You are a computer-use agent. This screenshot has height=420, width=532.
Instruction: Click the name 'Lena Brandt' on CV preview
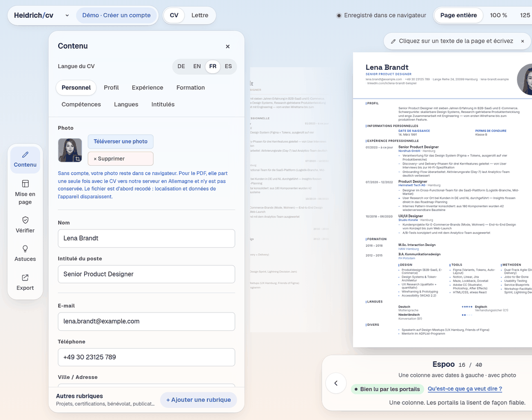387,67
